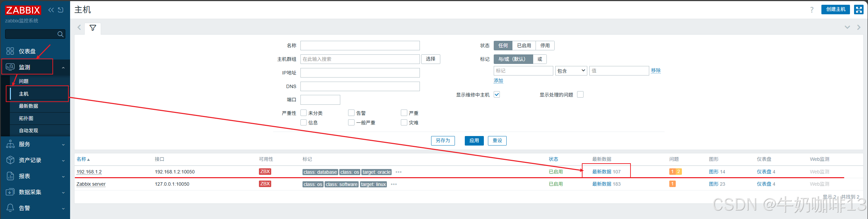
Task: Check the 告警 severity checkbox
Action: click(x=351, y=113)
